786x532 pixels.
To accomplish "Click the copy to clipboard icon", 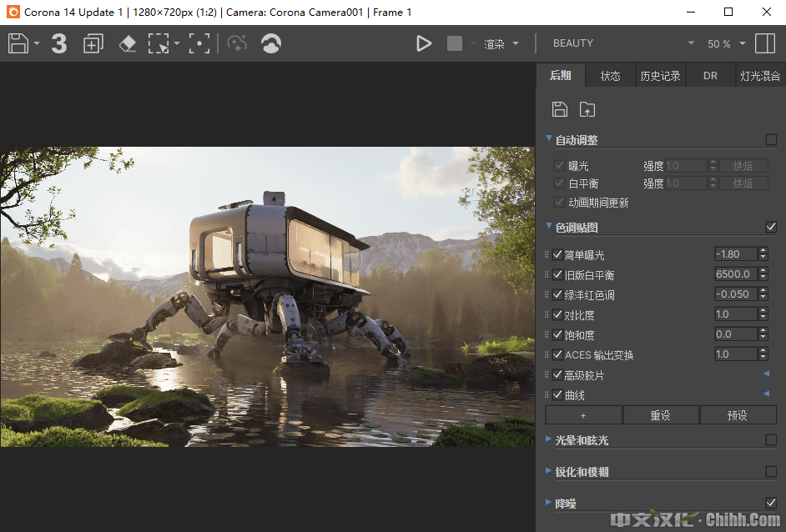I will (x=93, y=43).
